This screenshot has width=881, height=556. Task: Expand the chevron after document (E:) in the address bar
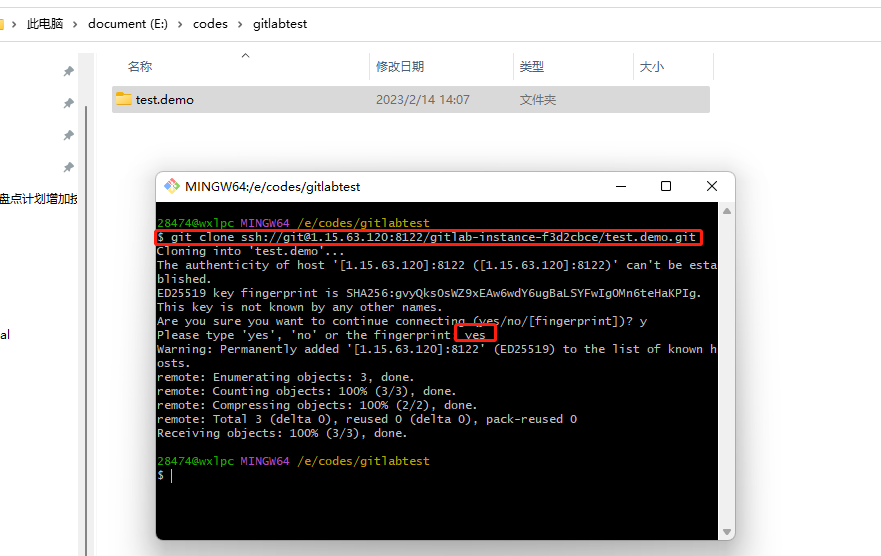tap(180, 24)
